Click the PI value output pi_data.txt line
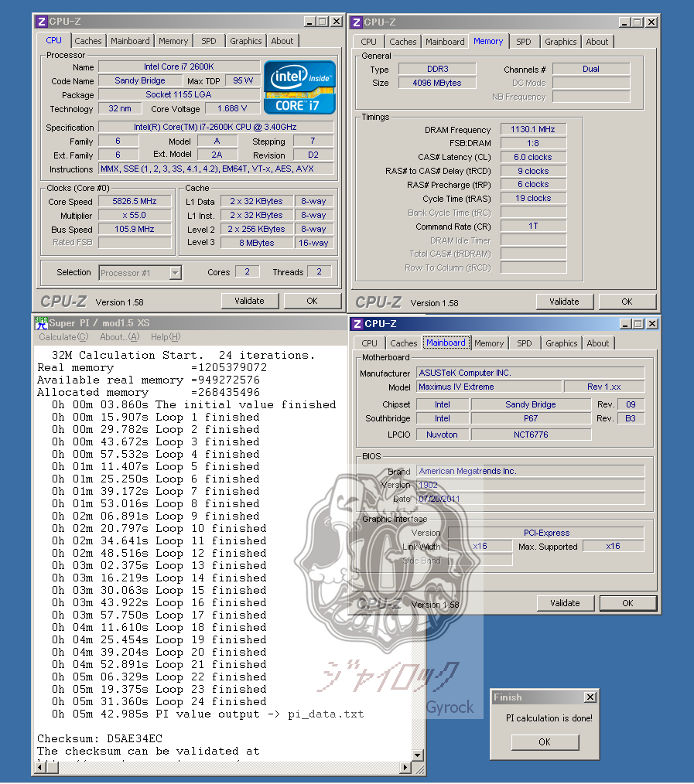The width and height of the screenshot is (694, 784). 207,714
